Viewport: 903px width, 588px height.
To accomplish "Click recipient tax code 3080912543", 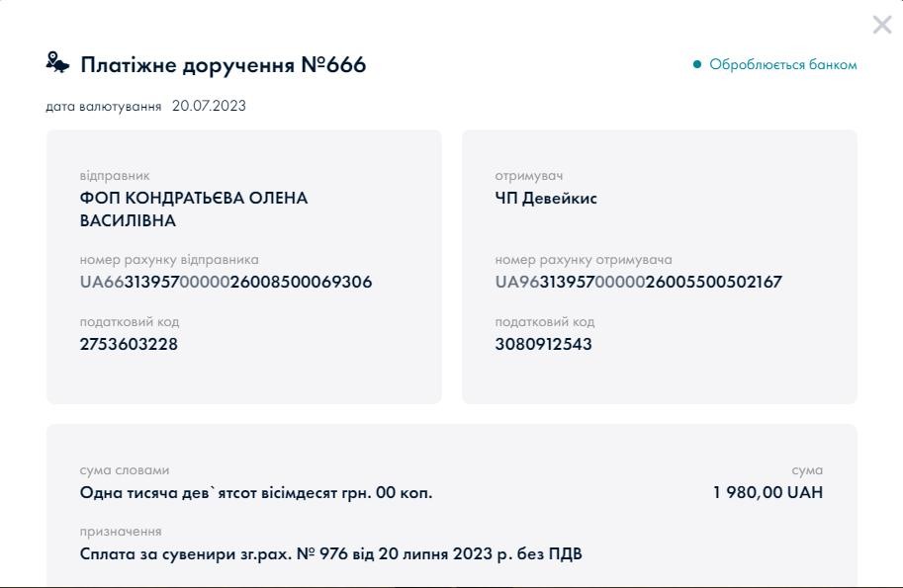I will (543, 344).
